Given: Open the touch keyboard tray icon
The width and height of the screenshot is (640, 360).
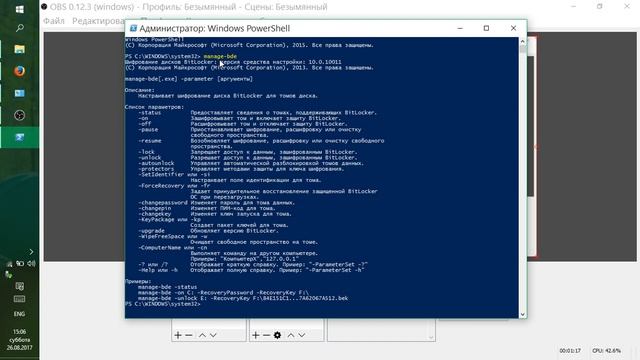Looking at the screenshot, I should click(x=19, y=299).
